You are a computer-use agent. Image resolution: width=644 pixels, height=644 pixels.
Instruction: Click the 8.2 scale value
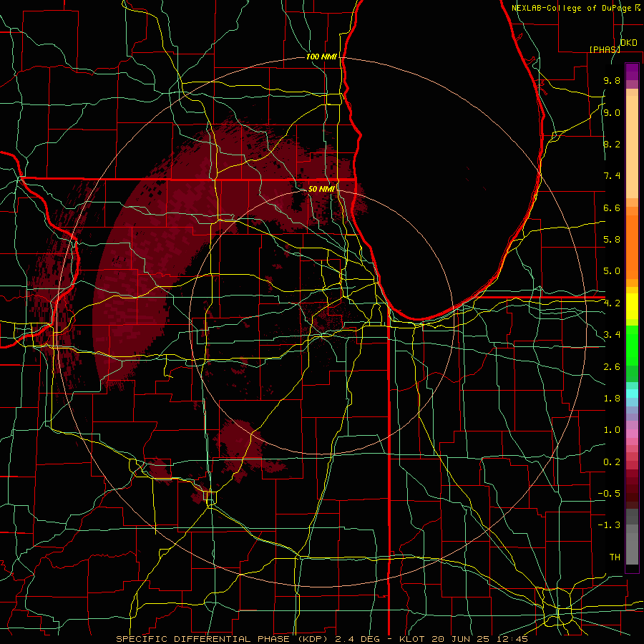tap(612, 145)
